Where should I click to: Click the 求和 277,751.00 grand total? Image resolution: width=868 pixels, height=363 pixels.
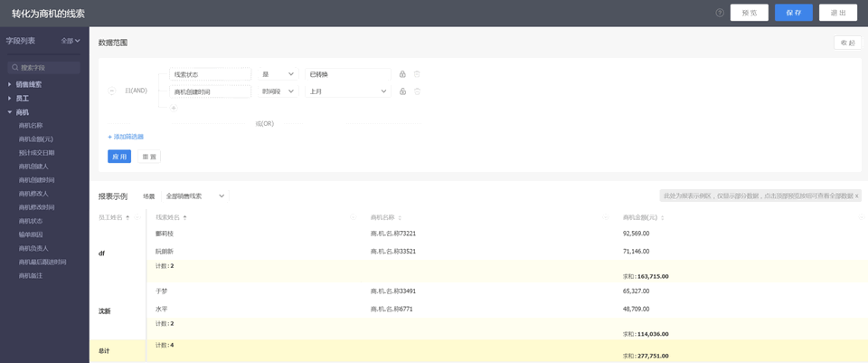646,356
